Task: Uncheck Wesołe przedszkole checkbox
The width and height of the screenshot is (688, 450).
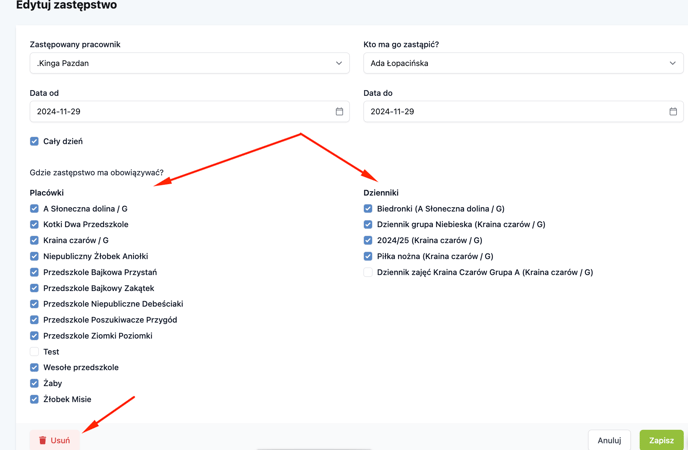Action: (34, 367)
